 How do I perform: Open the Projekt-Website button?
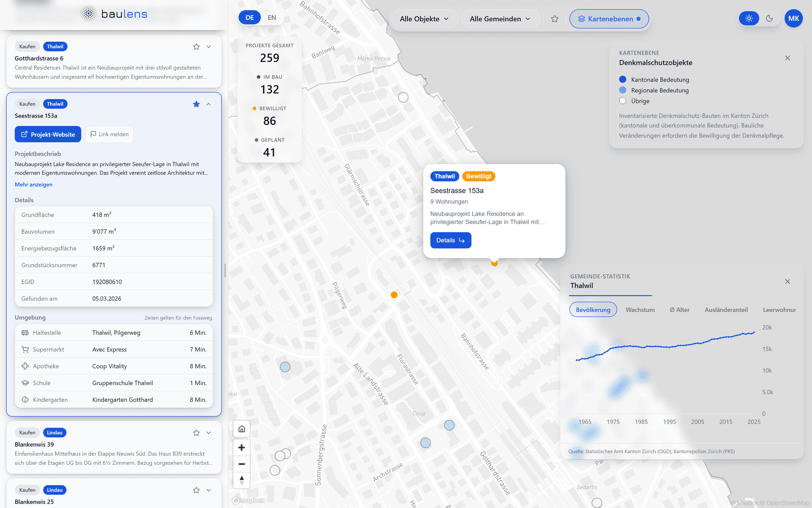pos(48,134)
